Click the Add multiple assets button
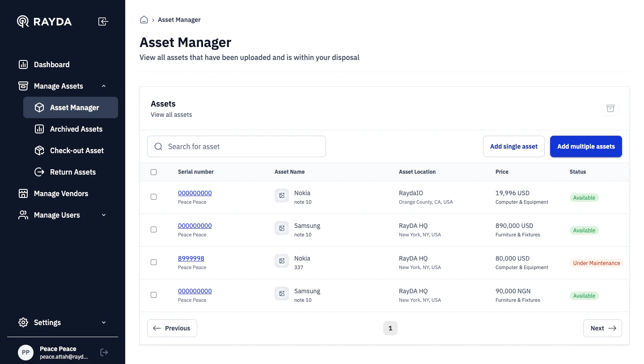The image size is (644, 364). click(x=586, y=146)
